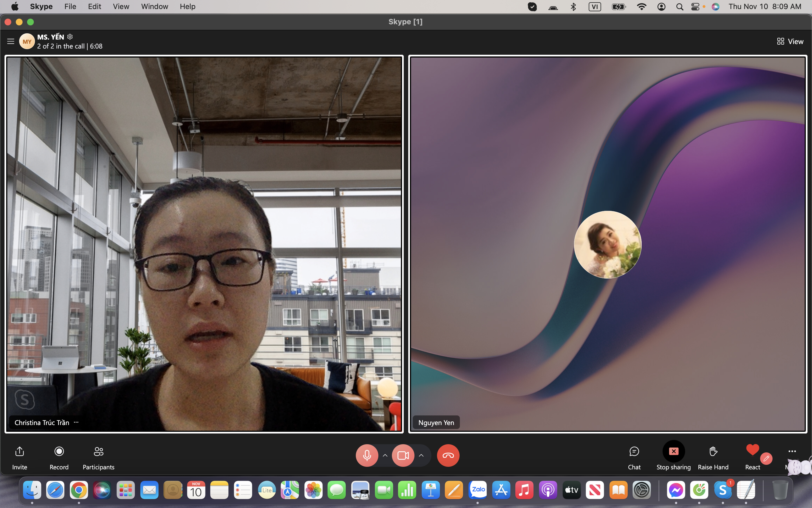Open Launchpad from the Dock

[x=126, y=490]
